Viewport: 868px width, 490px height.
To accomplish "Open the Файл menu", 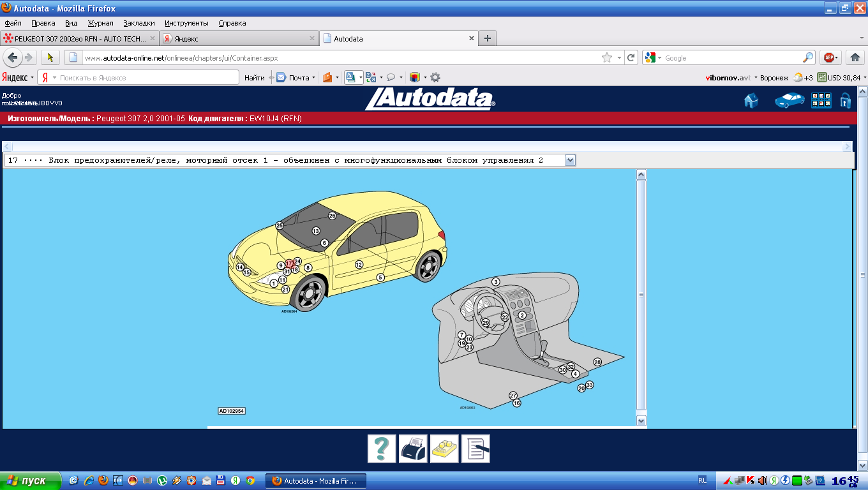I will 13,23.
